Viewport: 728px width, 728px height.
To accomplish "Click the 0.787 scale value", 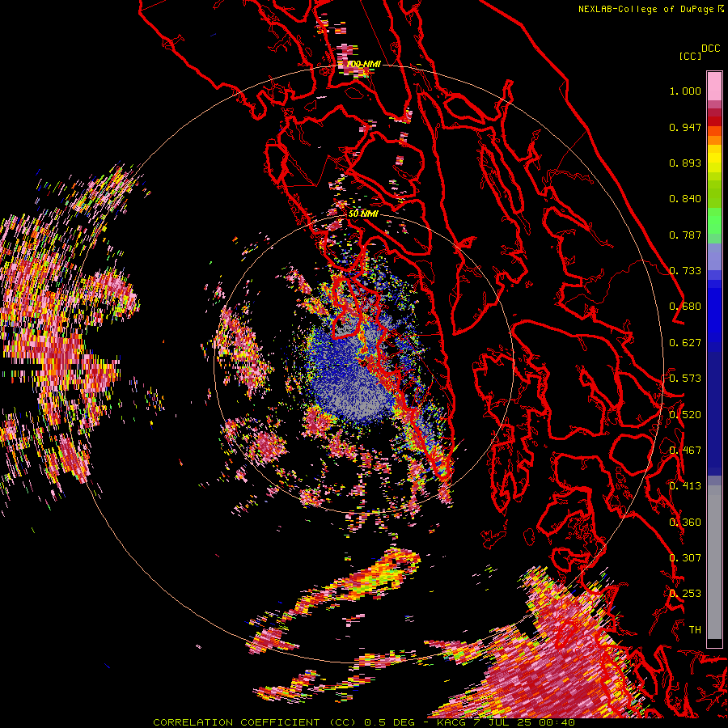I will (685, 235).
